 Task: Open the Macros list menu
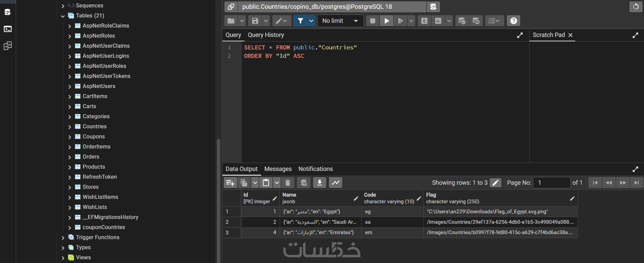(494, 21)
